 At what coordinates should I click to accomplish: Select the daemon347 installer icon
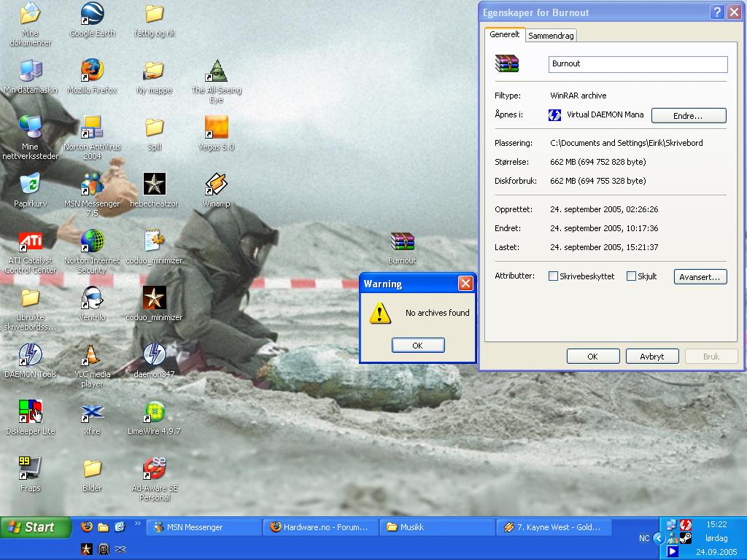point(155,360)
